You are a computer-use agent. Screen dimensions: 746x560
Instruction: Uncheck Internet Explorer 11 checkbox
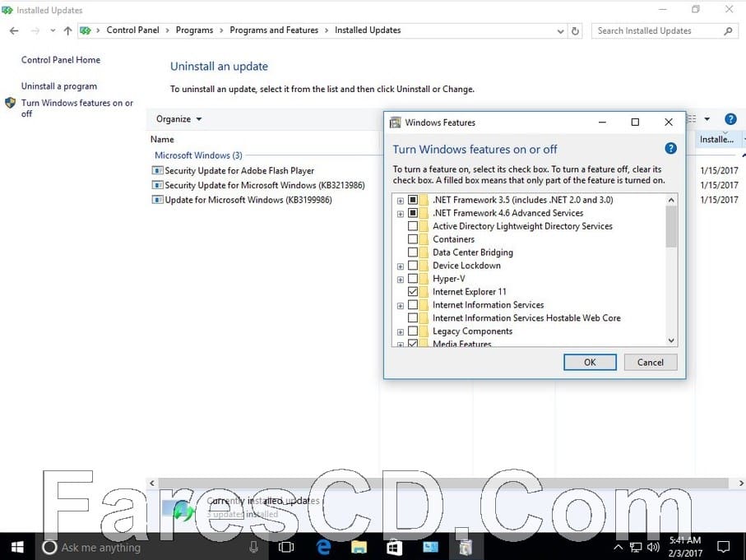tap(413, 292)
